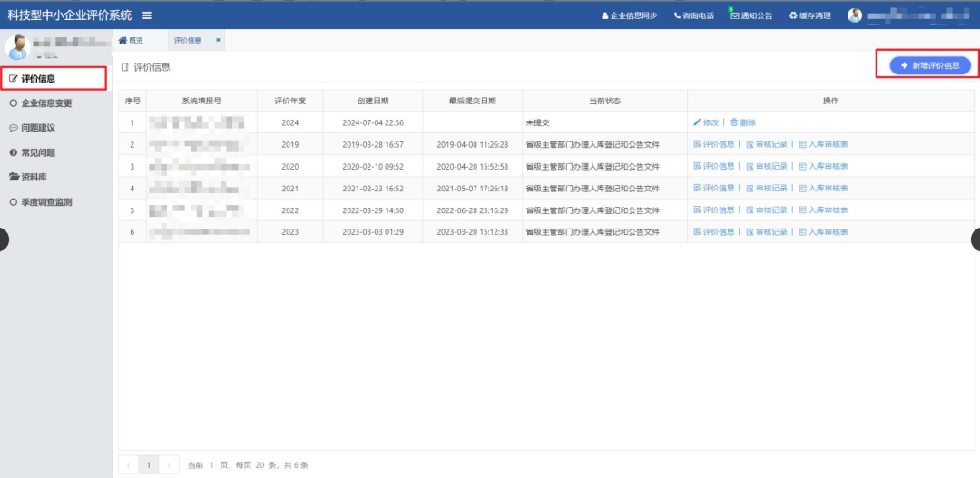
Task: Select the 评价信息 tab
Action: (x=187, y=40)
